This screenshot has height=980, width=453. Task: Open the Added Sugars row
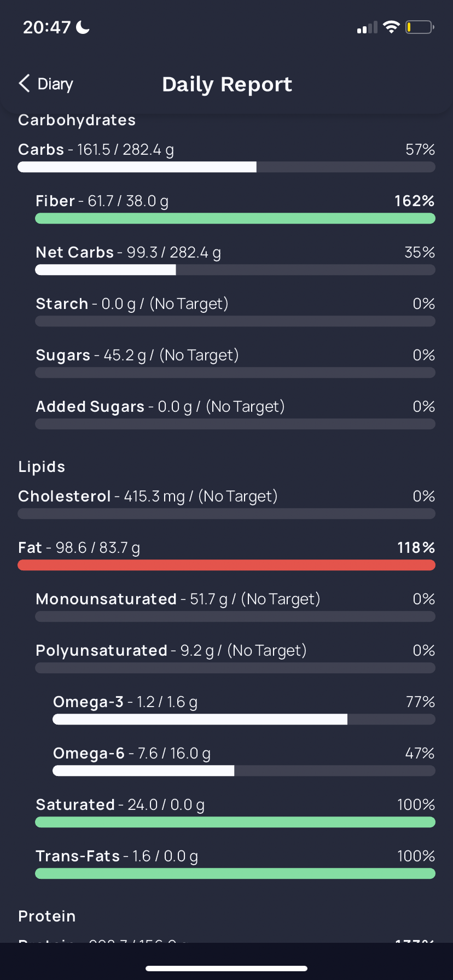(x=235, y=415)
